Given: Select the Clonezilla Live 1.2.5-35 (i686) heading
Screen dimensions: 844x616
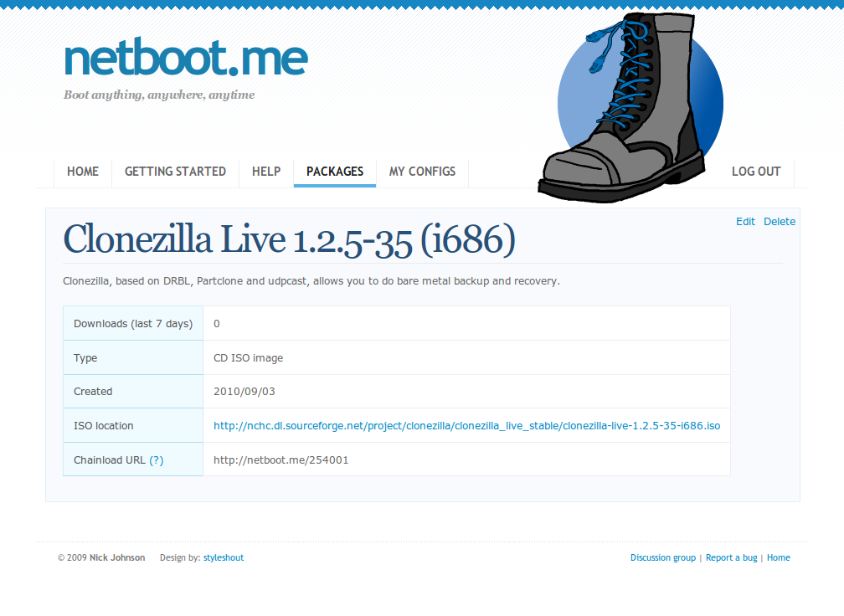Looking at the screenshot, I should pyautogui.click(x=289, y=240).
